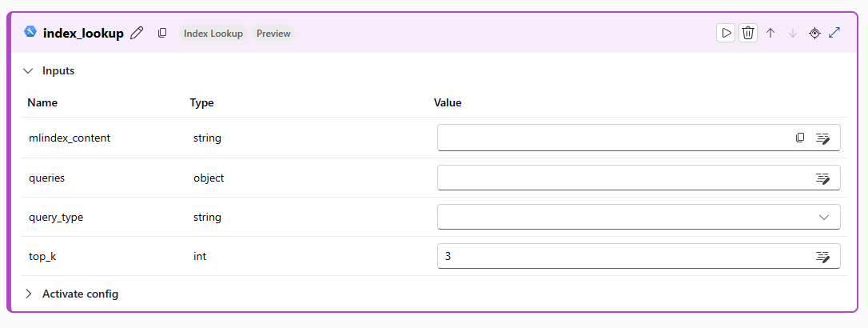
Task: Move the index_lookup node up
Action: tap(770, 33)
